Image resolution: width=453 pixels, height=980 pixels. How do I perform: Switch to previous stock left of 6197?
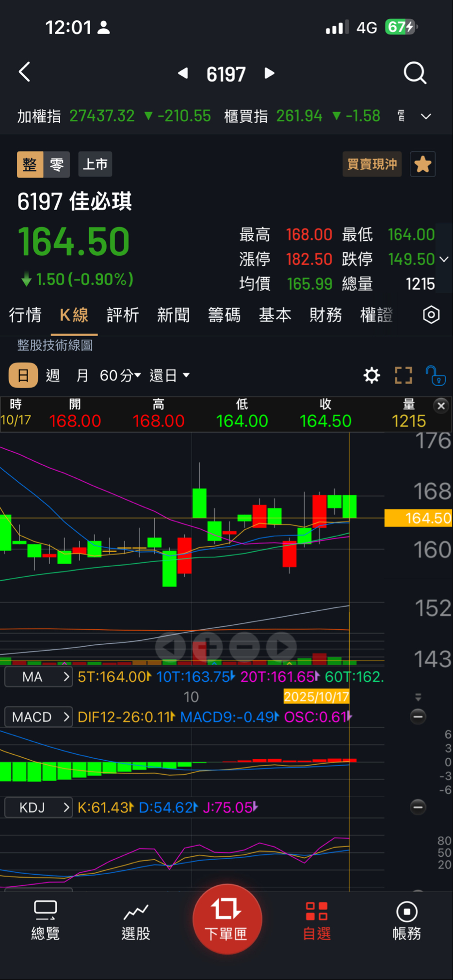point(183,73)
